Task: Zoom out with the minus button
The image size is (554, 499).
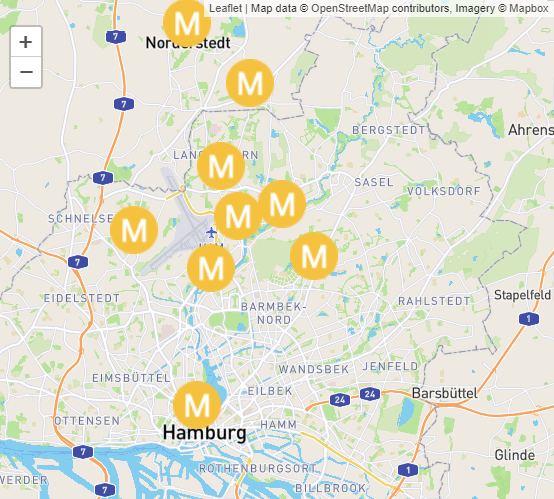Action: click(x=26, y=72)
